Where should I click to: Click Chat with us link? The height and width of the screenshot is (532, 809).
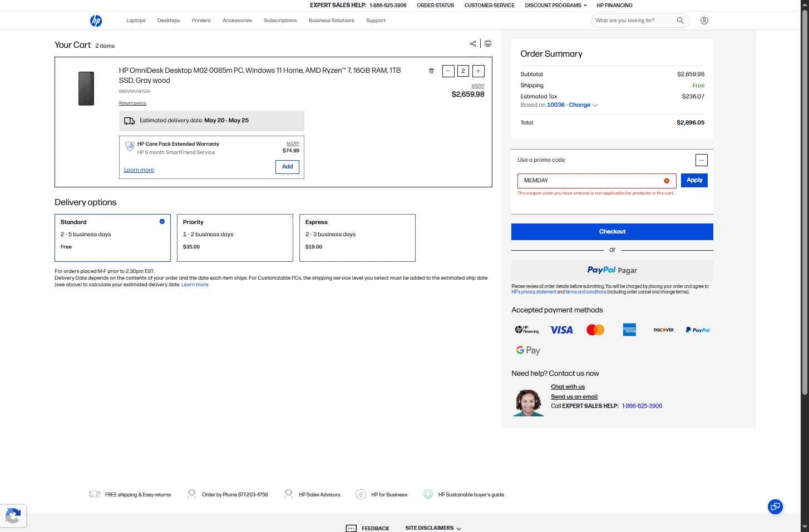click(568, 387)
